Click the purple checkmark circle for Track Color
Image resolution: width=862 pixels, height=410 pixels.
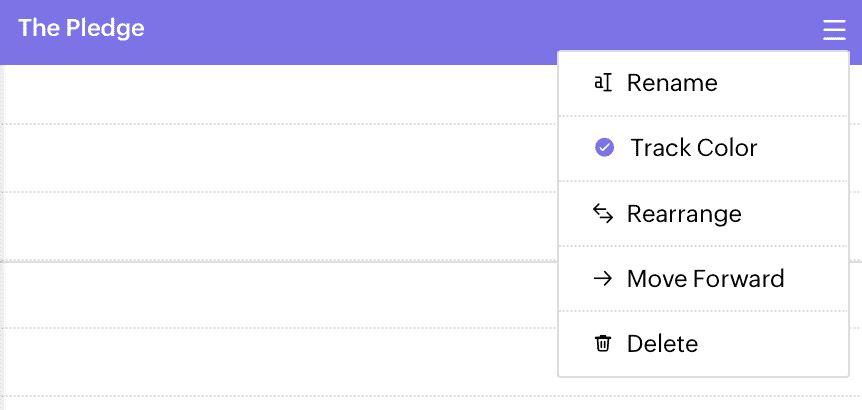coord(604,148)
